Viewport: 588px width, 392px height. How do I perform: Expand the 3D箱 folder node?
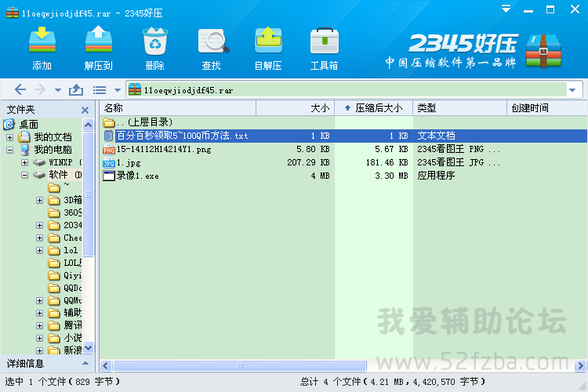click(x=39, y=201)
